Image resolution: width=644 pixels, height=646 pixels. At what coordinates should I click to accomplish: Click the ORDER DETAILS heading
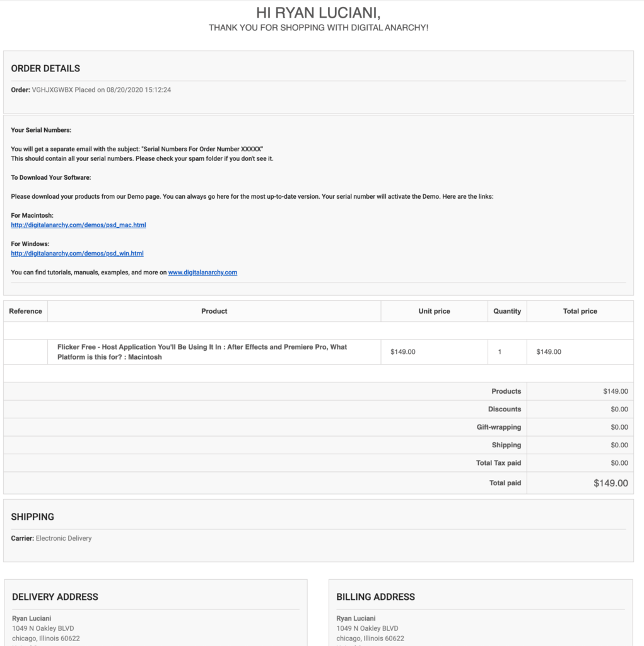point(45,69)
